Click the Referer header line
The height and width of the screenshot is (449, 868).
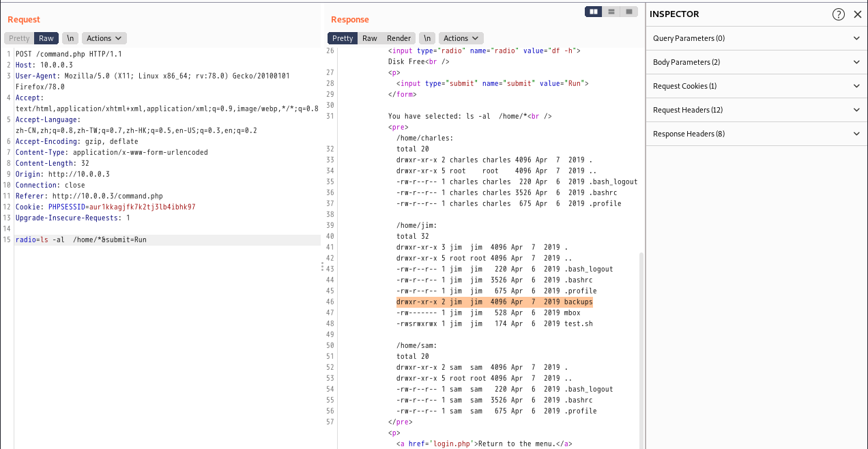pyautogui.click(x=89, y=196)
